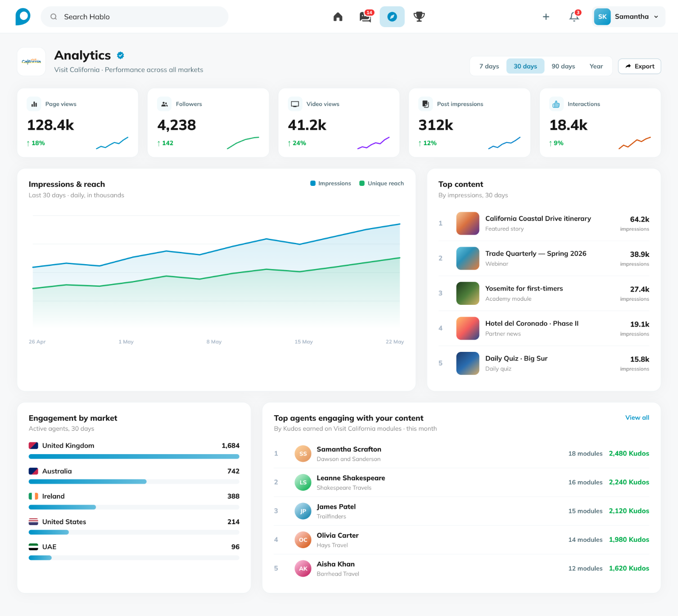678x616 pixels.
Task: Click the verified badge beside Analytics
Action: click(120, 55)
